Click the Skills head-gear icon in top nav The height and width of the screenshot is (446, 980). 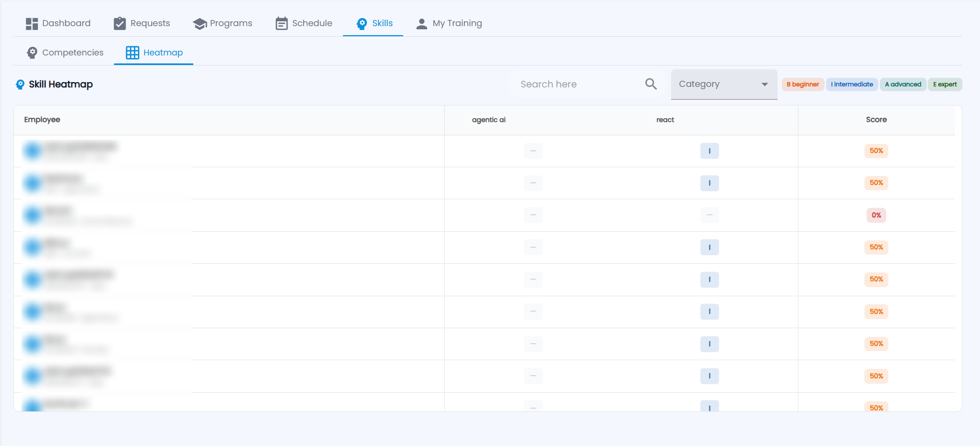[362, 23]
